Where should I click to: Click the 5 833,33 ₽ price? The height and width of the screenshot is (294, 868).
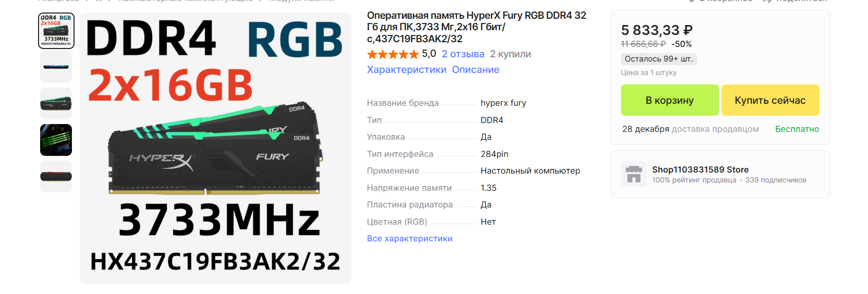coord(657,30)
